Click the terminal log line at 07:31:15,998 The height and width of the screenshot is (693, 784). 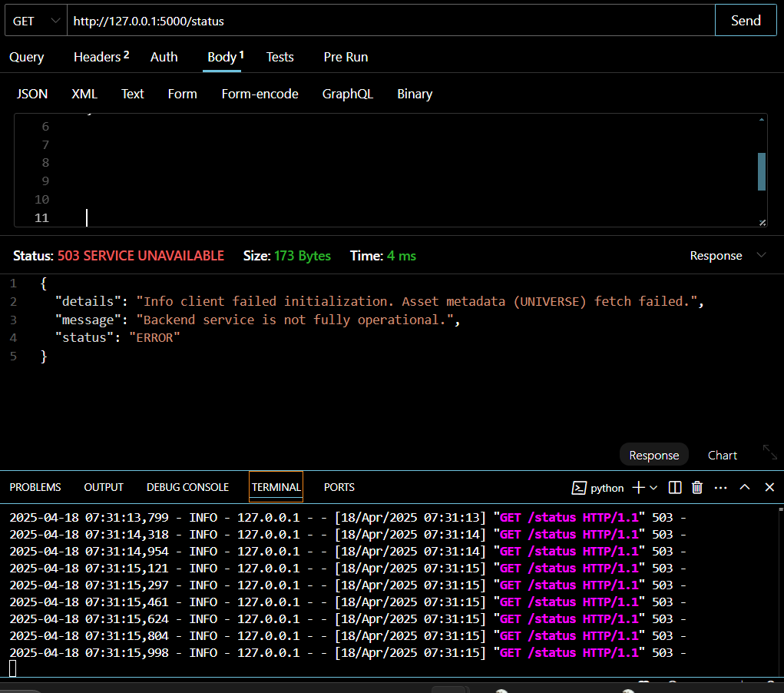tap(348, 652)
